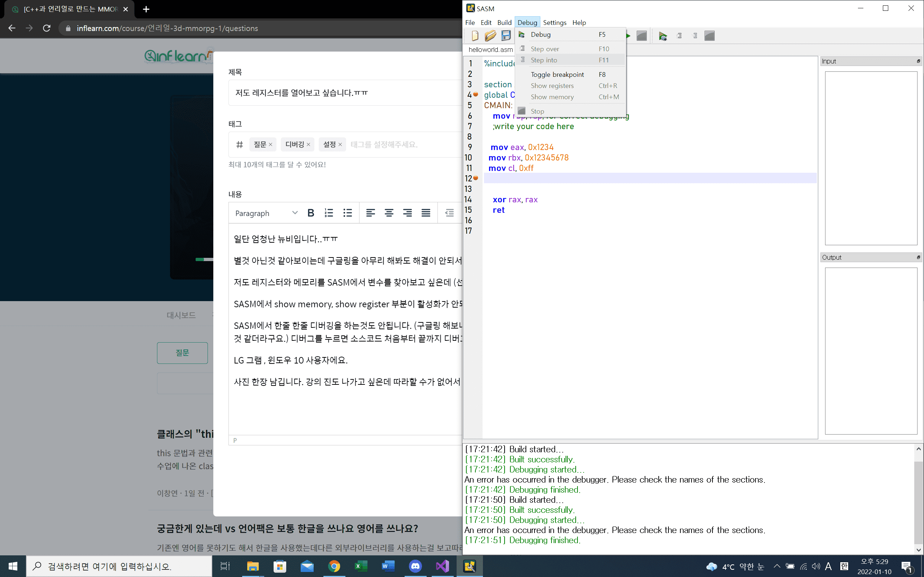The height and width of the screenshot is (577, 924).
Task: Open Discord from the taskbar
Action: pos(415,566)
